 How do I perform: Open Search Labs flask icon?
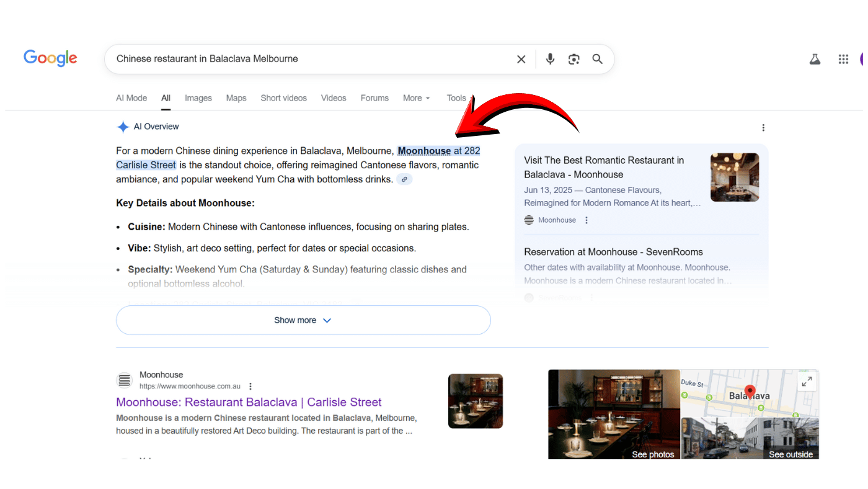815,59
